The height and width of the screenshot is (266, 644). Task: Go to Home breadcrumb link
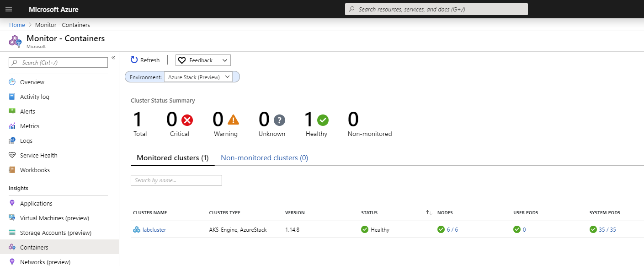17,25
